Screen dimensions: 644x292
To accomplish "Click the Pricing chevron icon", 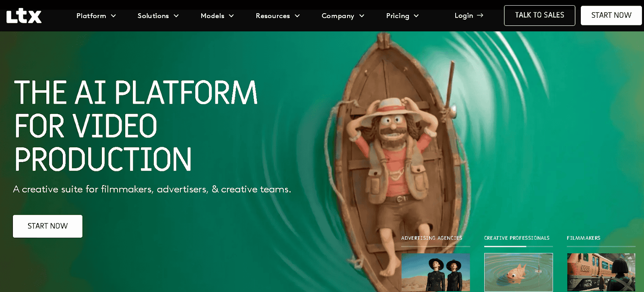I will (x=416, y=16).
